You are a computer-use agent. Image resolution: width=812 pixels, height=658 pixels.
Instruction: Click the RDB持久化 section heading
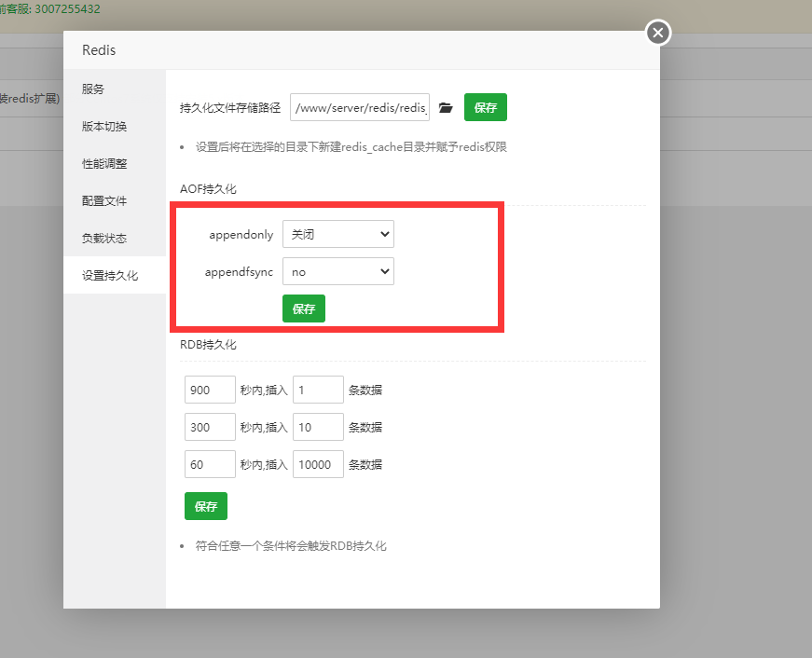click(208, 345)
